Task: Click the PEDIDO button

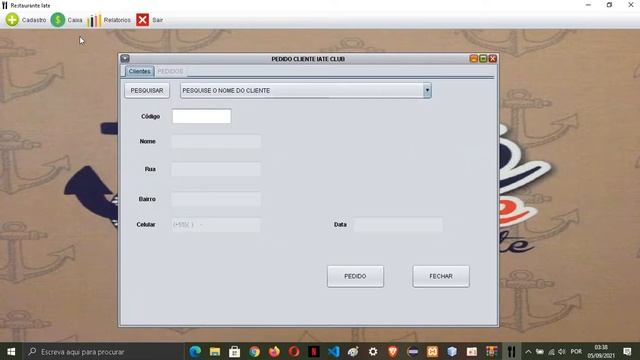Action: (355, 276)
